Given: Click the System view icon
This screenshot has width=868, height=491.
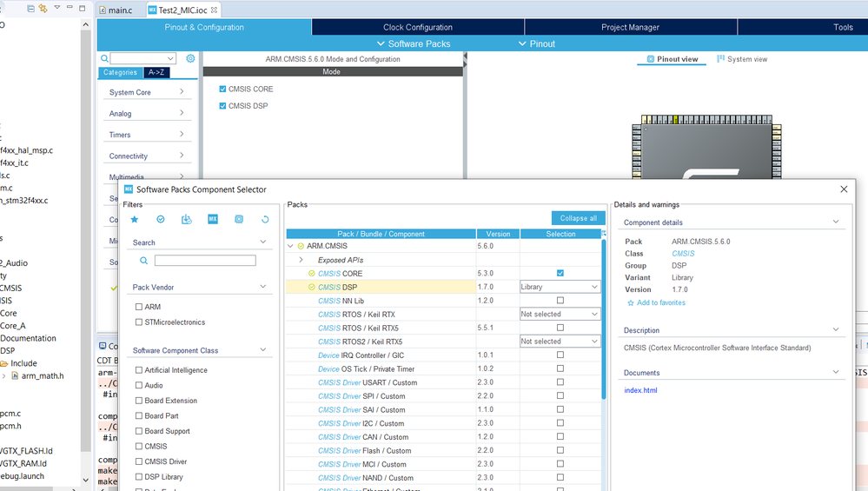Looking at the screenshot, I should [x=721, y=59].
